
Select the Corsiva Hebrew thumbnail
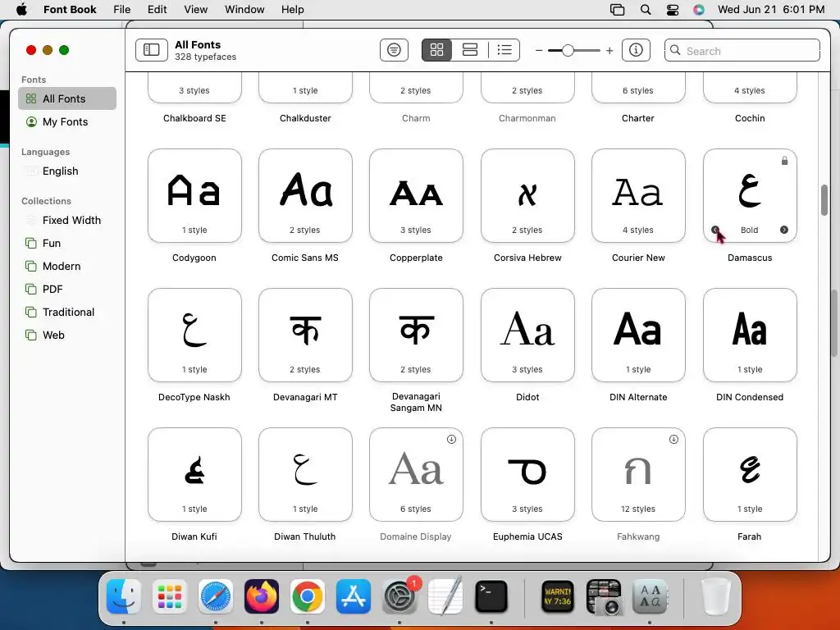pos(527,195)
